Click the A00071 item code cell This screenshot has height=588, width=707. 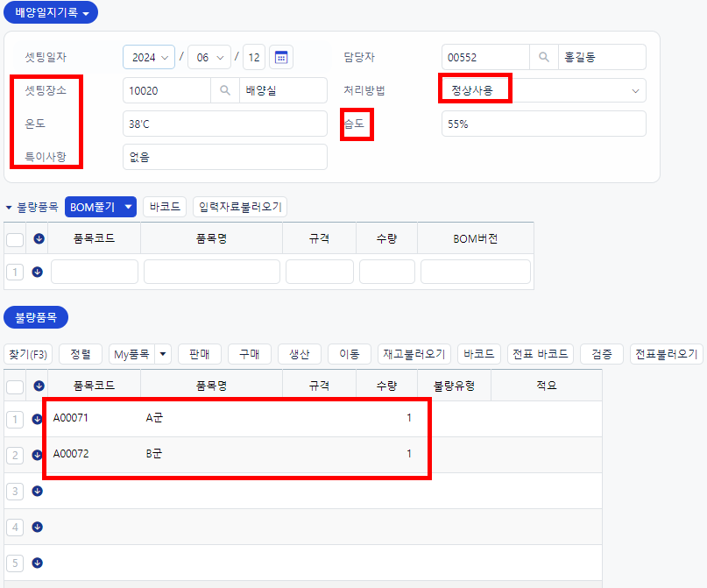pos(95,418)
